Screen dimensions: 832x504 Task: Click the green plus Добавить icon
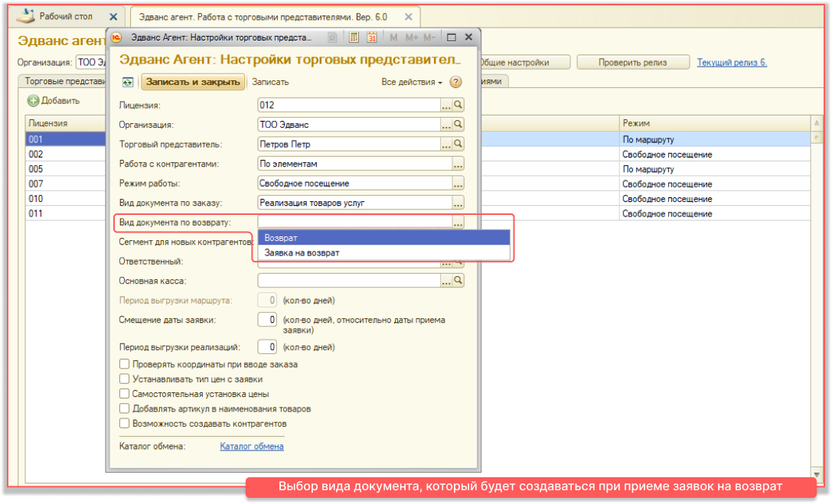(34, 101)
